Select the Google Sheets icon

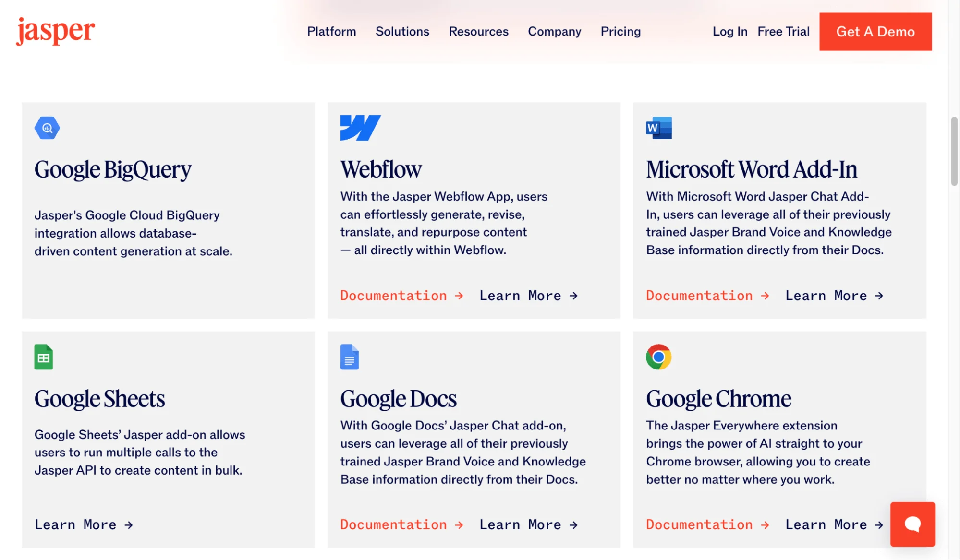(x=43, y=357)
